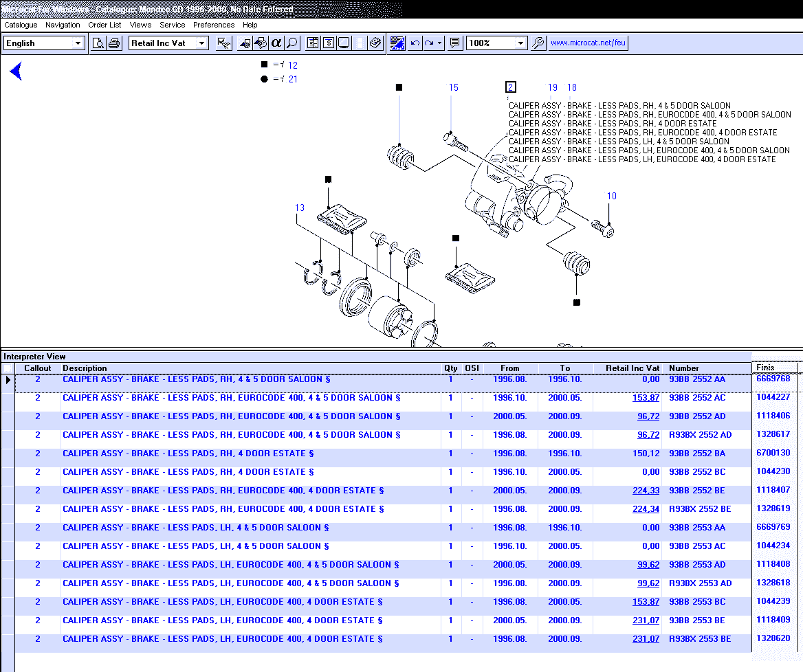803x672 pixels.
Task: Click the monitor screen toolbar icon
Action: pyautogui.click(x=344, y=43)
